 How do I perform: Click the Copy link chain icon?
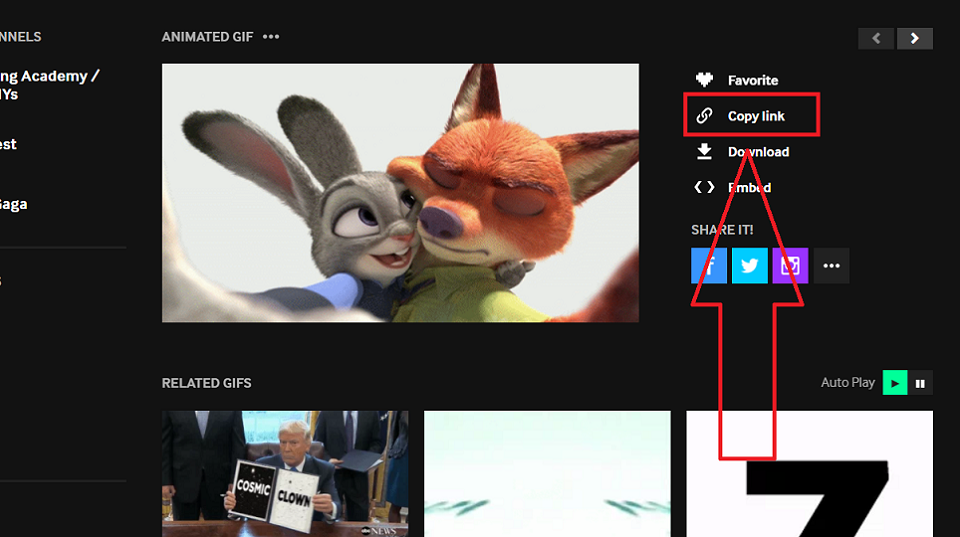[705, 116]
